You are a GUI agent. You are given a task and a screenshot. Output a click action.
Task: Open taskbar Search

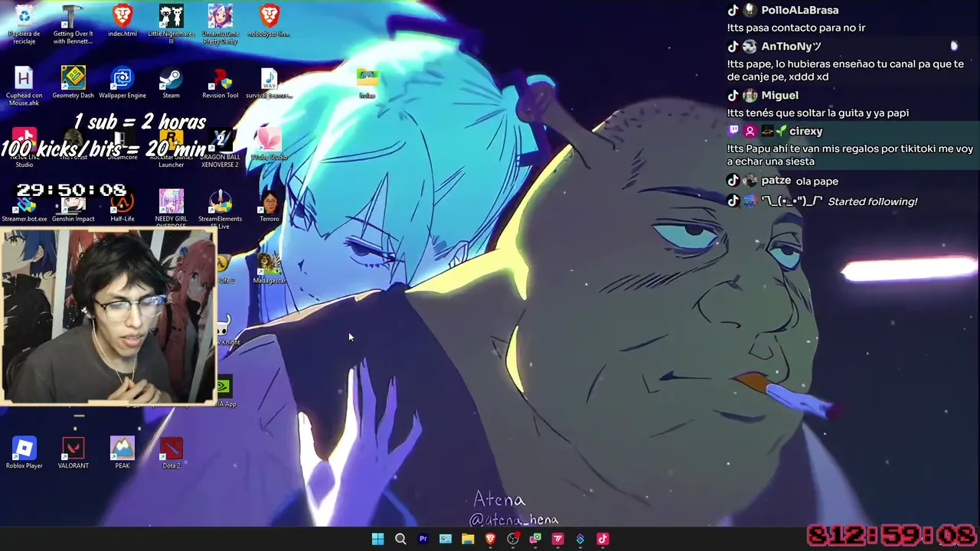400,539
